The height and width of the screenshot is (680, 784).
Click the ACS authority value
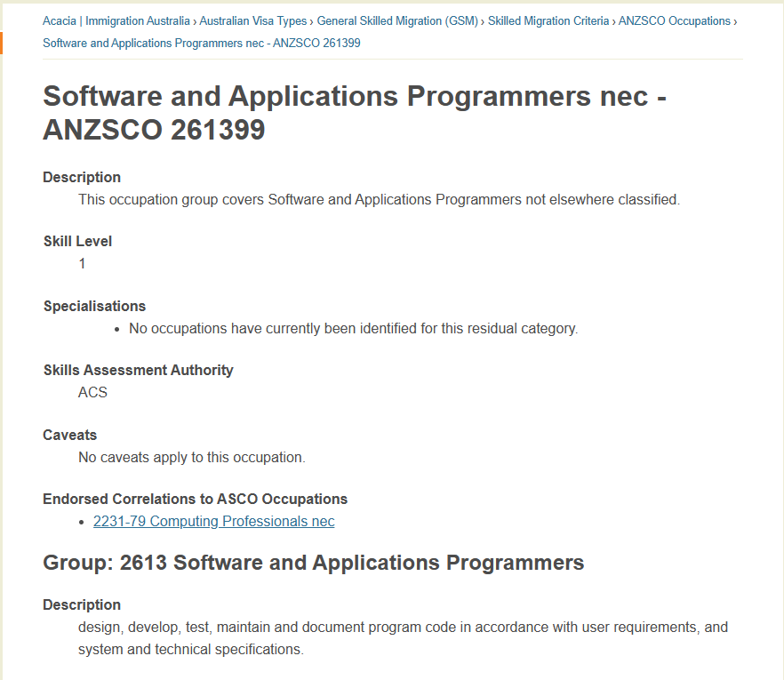pos(93,393)
